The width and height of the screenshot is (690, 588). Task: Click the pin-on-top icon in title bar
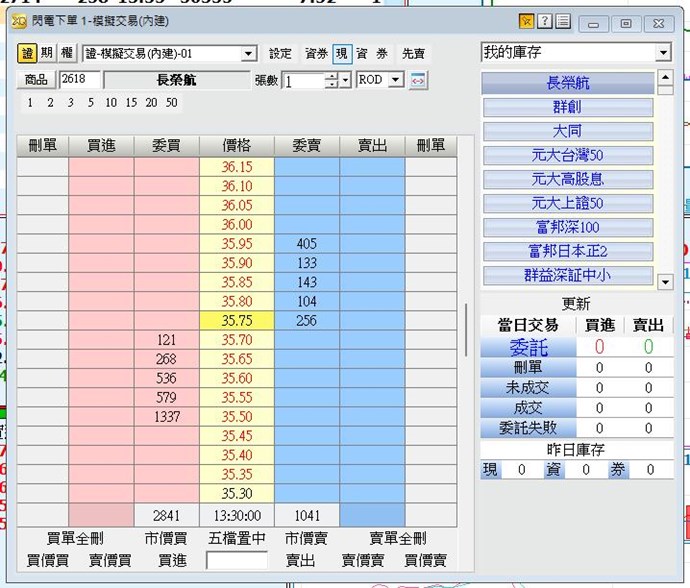click(x=526, y=22)
